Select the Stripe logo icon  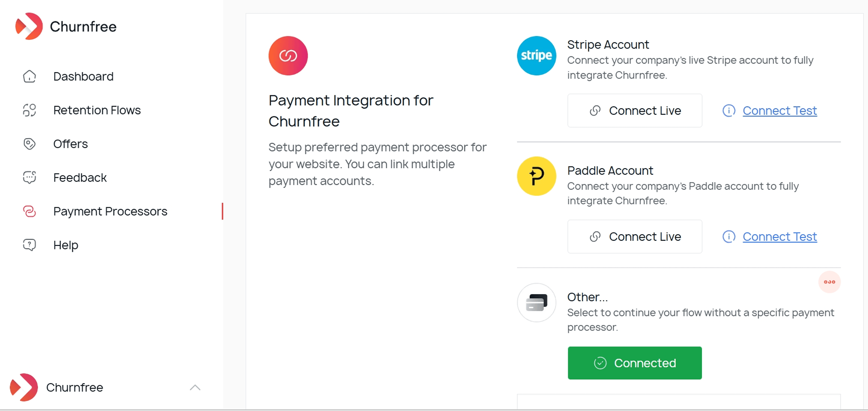tap(536, 56)
